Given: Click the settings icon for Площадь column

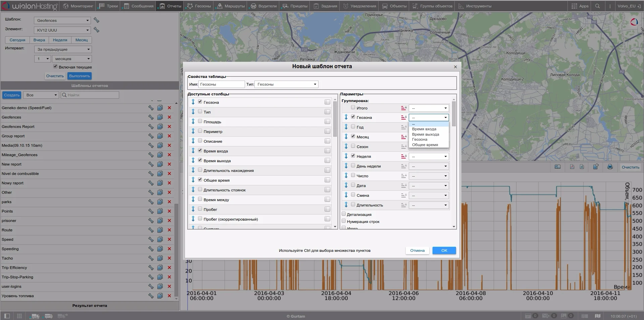Looking at the screenshot, I should pyautogui.click(x=327, y=122).
